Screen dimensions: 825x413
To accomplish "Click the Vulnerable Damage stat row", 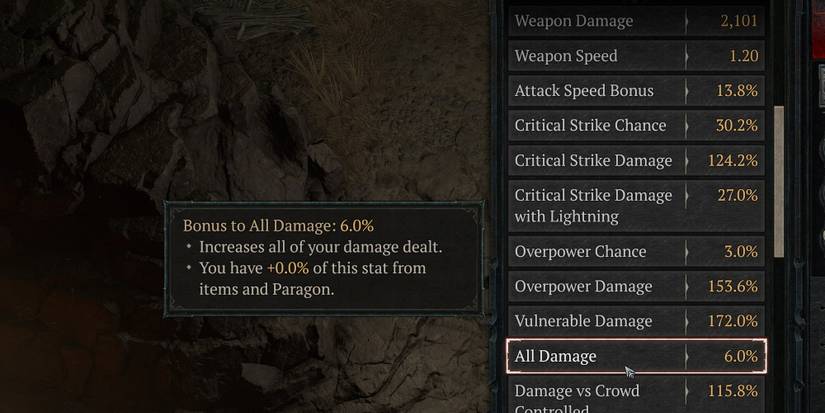I will click(636, 321).
